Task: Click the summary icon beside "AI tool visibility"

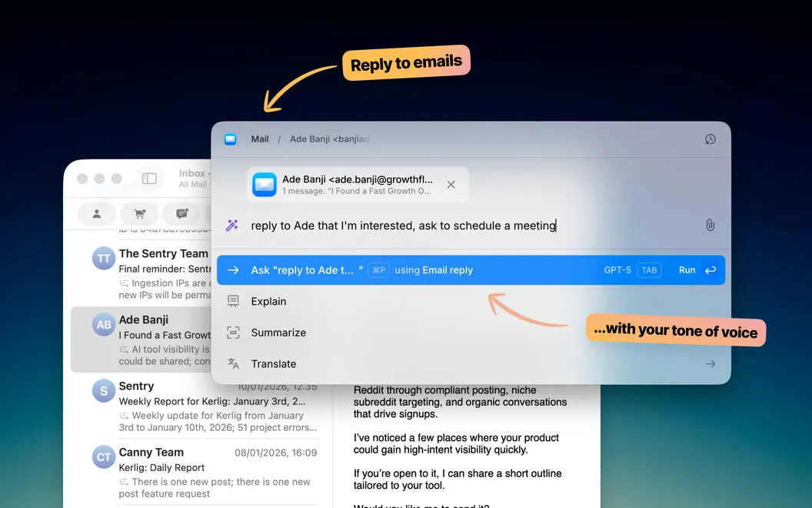Action: (x=124, y=349)
